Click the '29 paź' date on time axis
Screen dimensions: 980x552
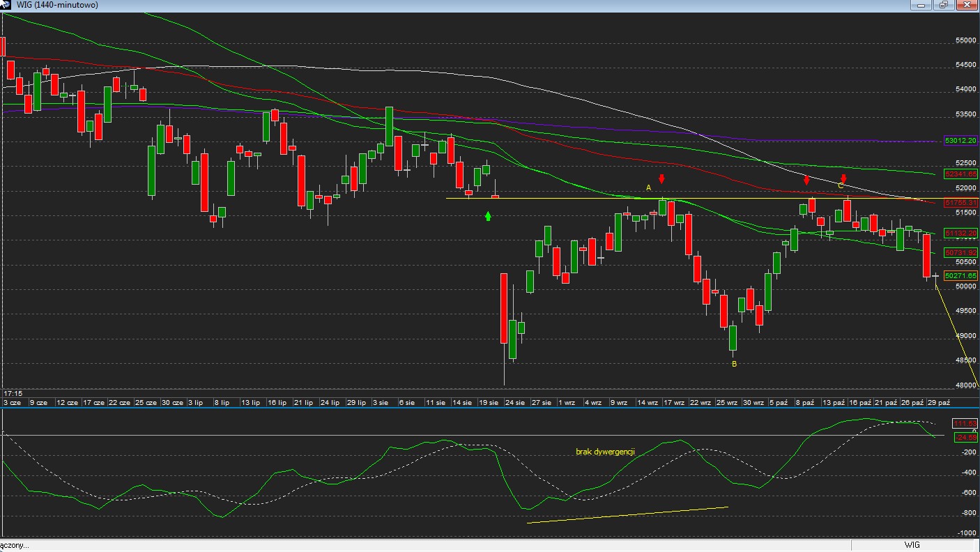pos(938,403)
